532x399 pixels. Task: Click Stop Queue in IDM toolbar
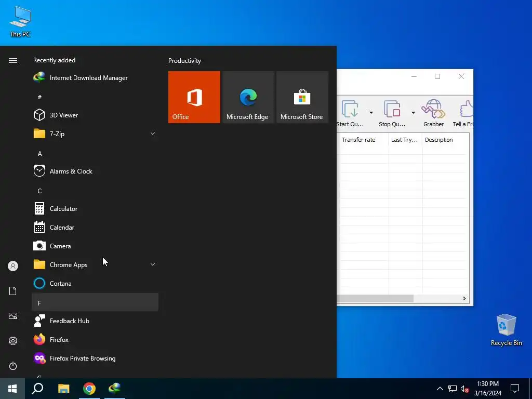[x=392, y=113]
